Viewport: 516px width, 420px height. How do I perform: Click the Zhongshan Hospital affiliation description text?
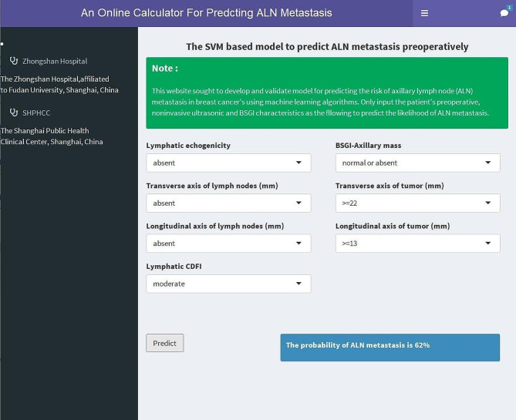click(x=59, y=85)
